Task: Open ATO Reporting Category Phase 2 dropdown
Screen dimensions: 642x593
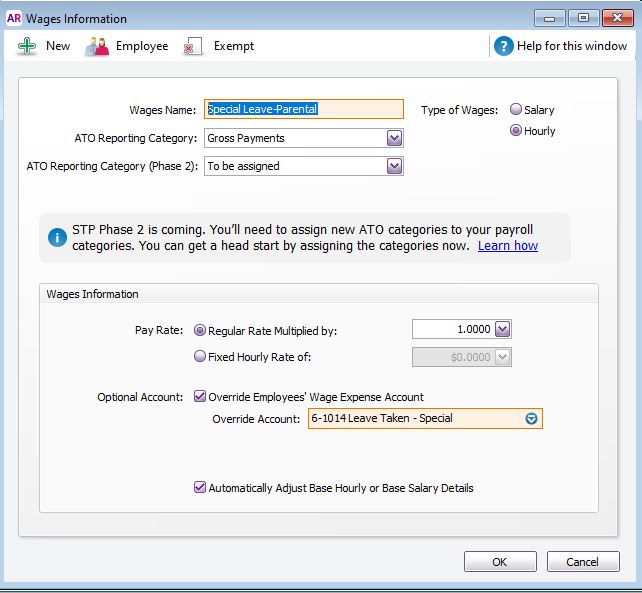Action: click(x=394, y=166)
